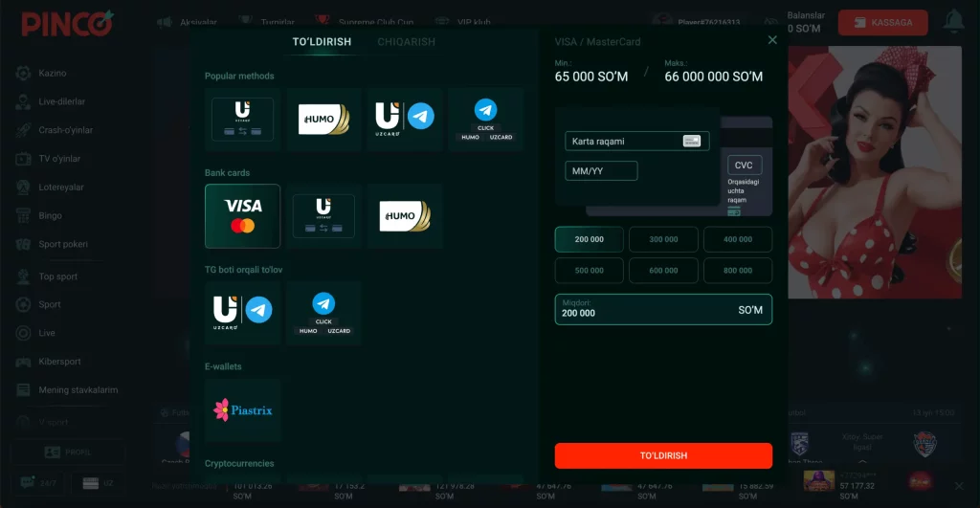Image resolution: width=980 pixels, height=508 pixels.
Task: Select Click Humo Uzcard in Popular methods
Action: (x=485, y=120)
